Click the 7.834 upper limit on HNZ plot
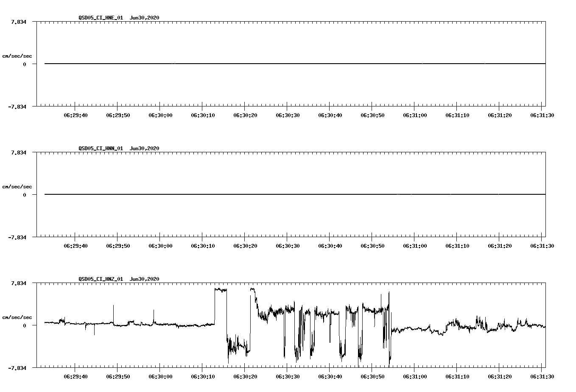576x392 pixels. 19,283
